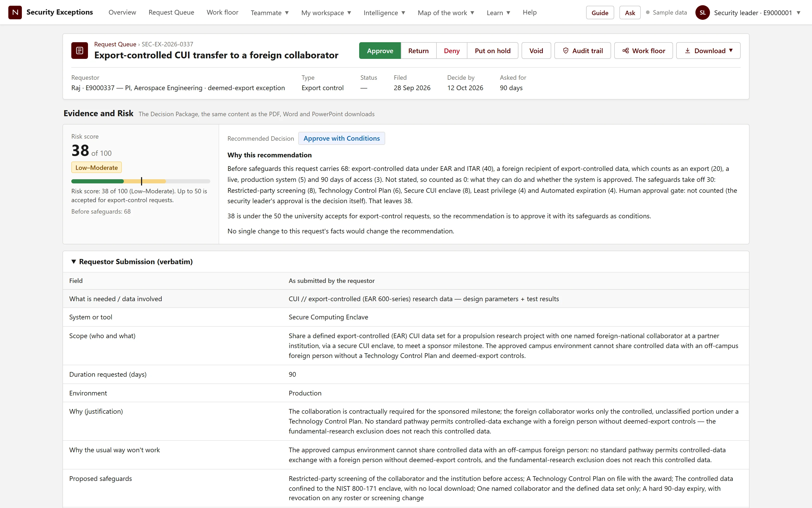The width and height of the screenshot is (812, 508).
Task: Open the My workspace dropdown
Action: [326, 13]
